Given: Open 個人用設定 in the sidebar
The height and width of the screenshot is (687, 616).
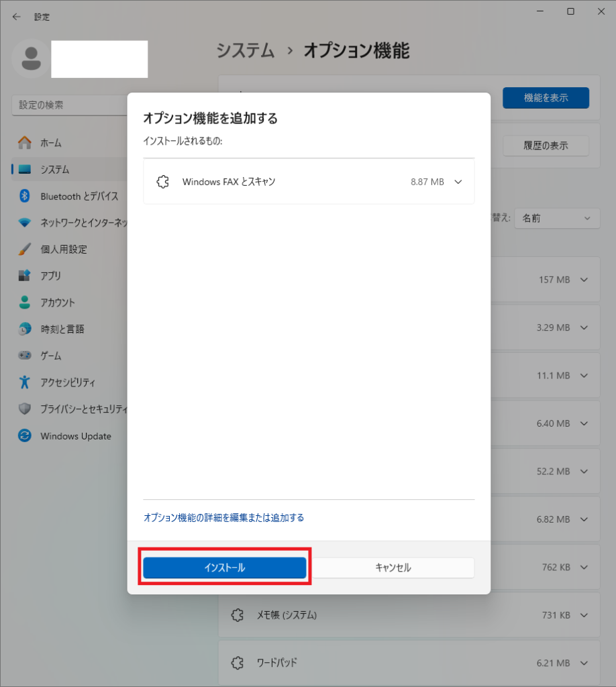Looking at the screenshot, I should 69,249.
